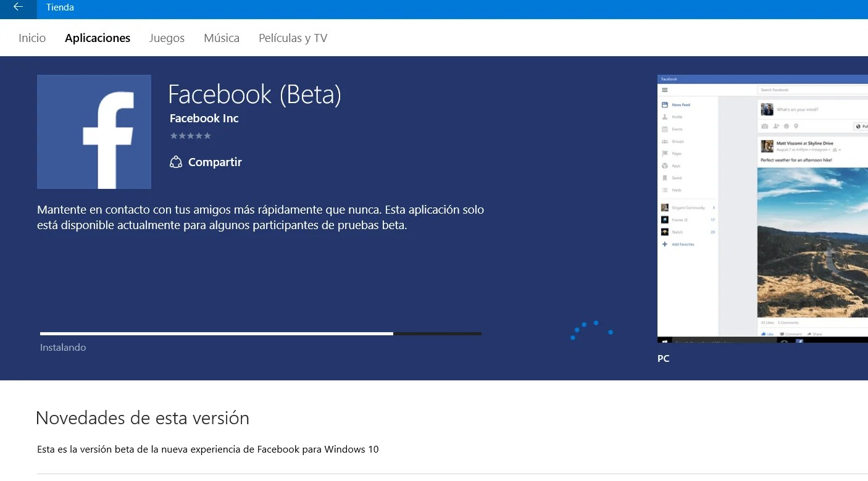Click the Events icon in the preview sidebar
The width and height of the screenshot is (868, 481).
(665, 129)
